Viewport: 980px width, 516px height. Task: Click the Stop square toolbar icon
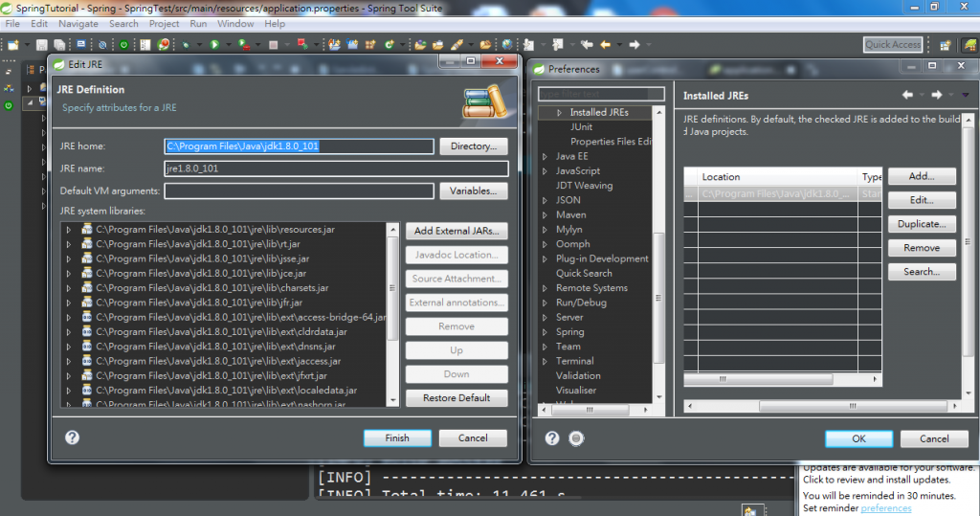273,44
